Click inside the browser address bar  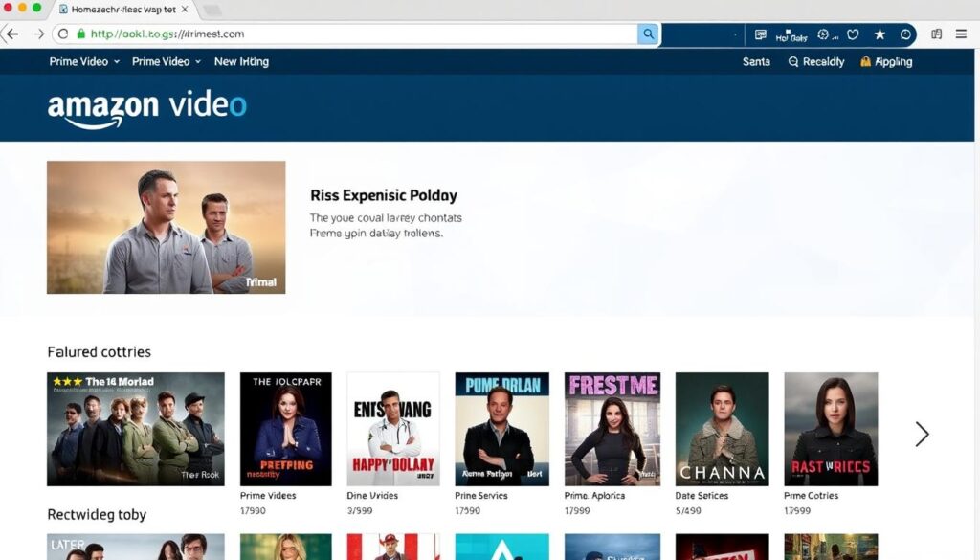point(335,33)
